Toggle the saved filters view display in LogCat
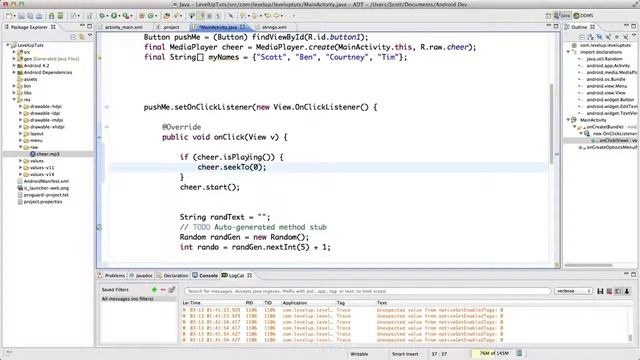Viewport: 640px width, 360px height. [x=618, y=291]
